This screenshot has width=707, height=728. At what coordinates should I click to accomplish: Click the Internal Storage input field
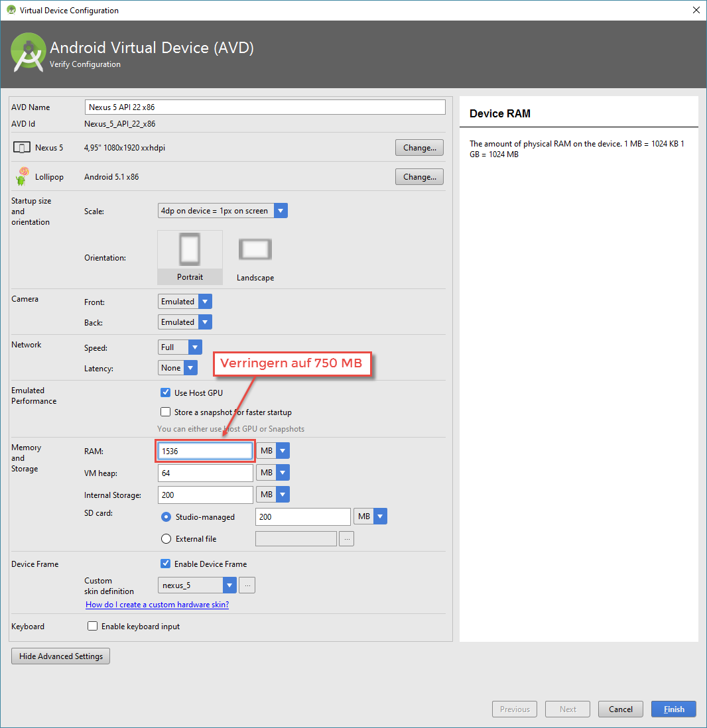[x=206, y=495]
